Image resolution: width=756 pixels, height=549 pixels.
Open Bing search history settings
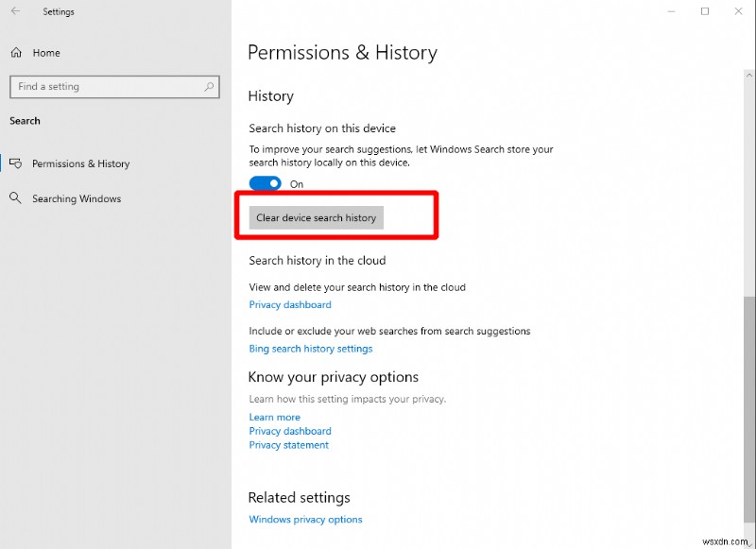click(x=311, y=348)
